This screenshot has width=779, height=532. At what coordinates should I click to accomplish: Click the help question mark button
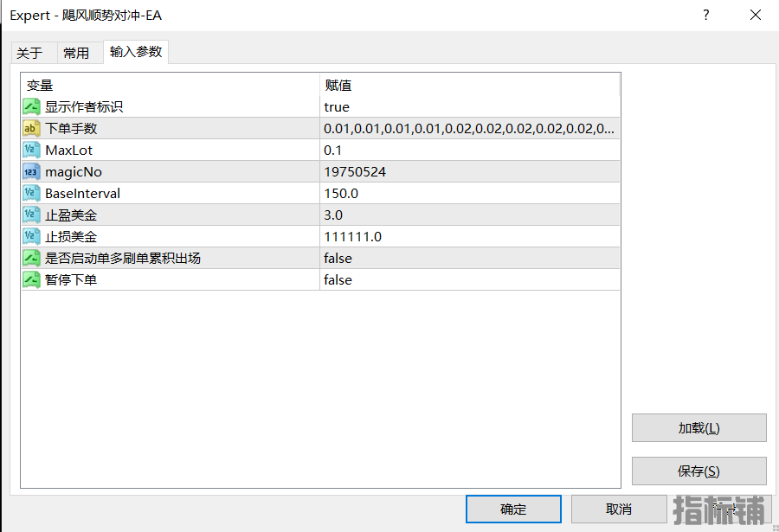[x=706, y=16]
